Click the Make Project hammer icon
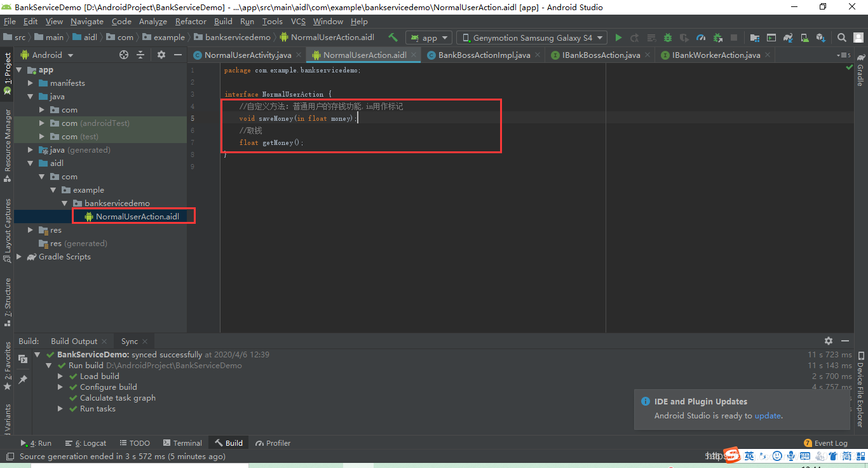The image size is (868, 468). pyautogui.click(x=393, y=38)
